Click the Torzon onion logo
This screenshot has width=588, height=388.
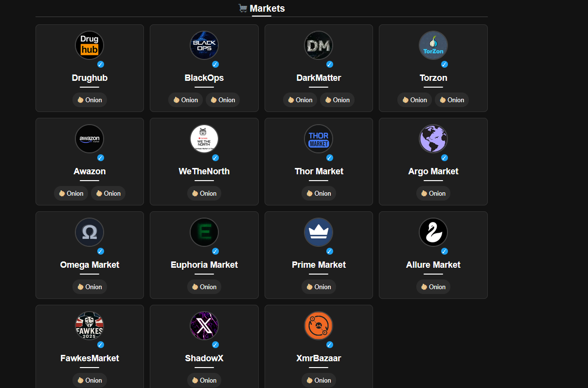click(x=433, y=45)
